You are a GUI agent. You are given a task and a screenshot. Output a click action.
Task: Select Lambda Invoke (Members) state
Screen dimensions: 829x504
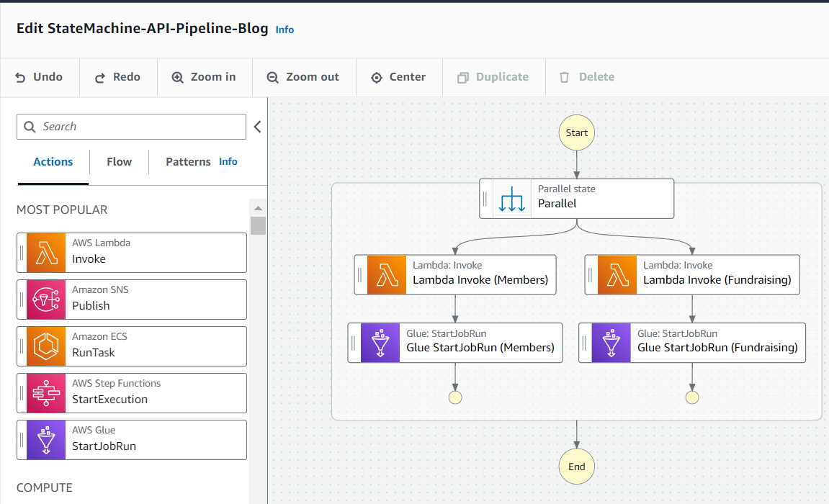tap(455, 275)
